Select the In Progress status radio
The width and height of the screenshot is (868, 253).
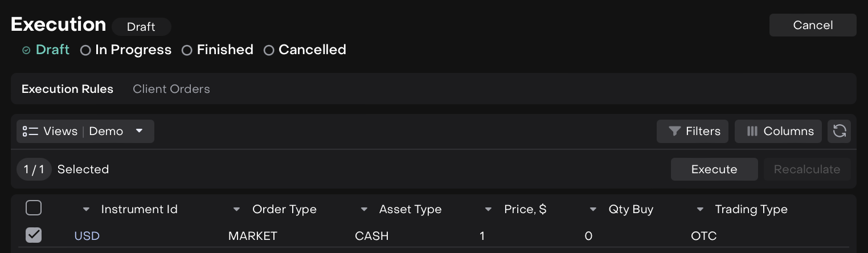click(x=85, y=50)
